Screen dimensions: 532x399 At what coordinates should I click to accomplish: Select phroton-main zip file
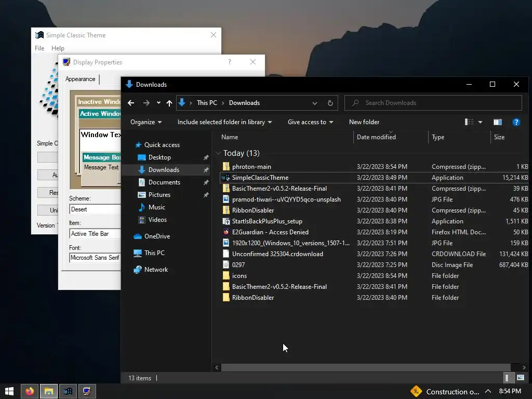tap(251, 167)
